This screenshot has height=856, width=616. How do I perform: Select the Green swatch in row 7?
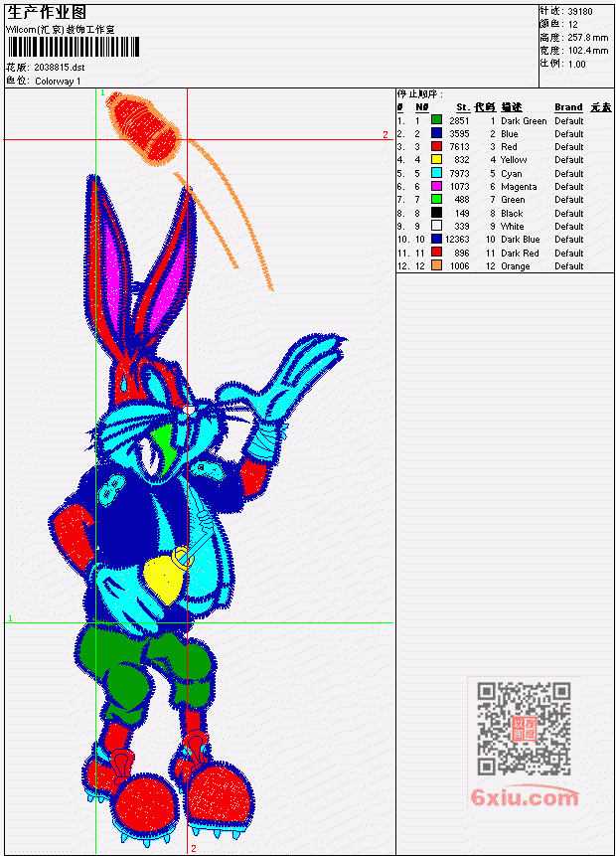coord(436,199)
